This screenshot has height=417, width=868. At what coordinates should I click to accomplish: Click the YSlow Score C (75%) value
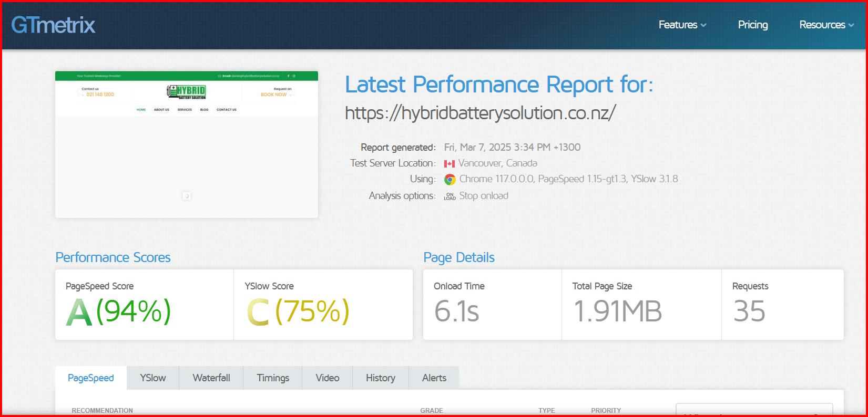tap(298, 311)
